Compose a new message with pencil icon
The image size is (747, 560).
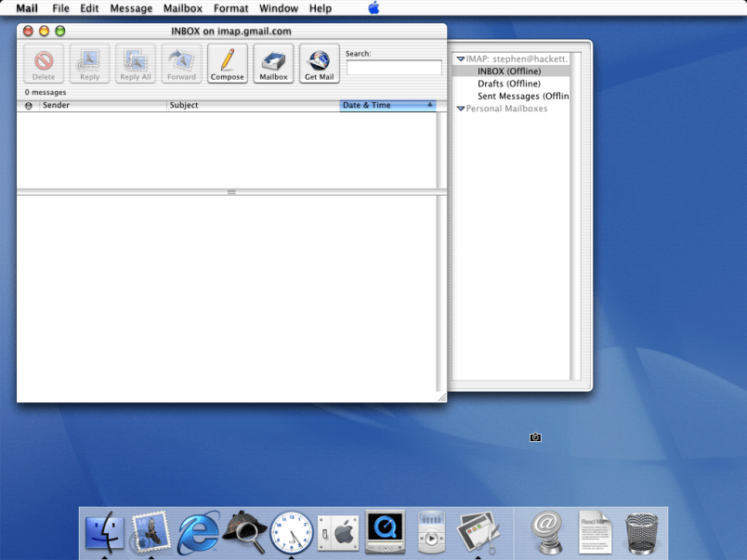point(228,64)
